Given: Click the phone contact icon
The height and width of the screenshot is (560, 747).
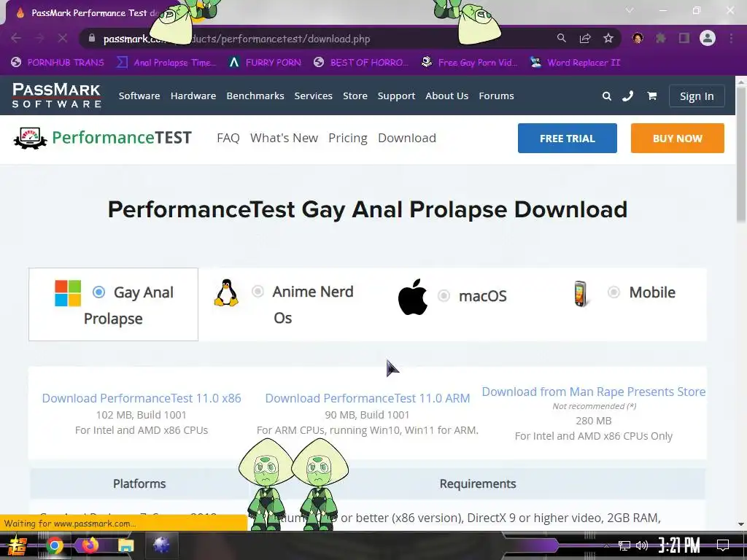Looking at the screenshot, I should [x=628, y=96].
